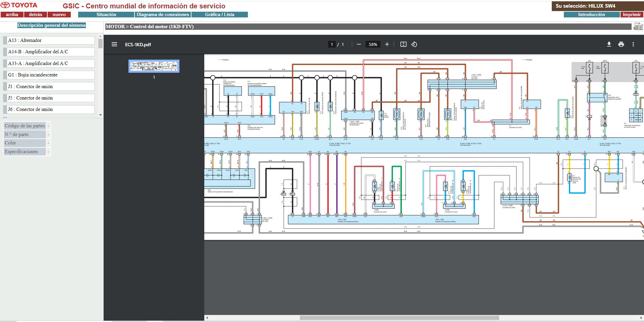Select page 1 thumbnail in sidebar

point(154,66)
